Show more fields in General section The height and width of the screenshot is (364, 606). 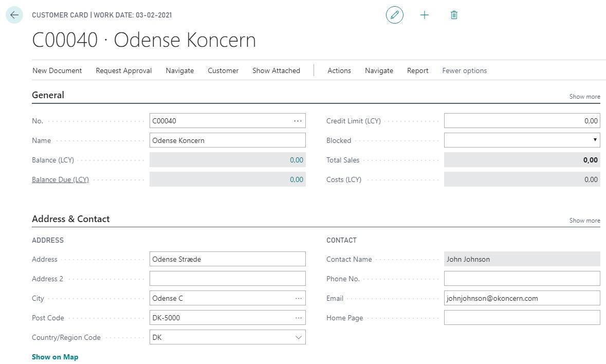pyautogui.click(x=584, y=97)
